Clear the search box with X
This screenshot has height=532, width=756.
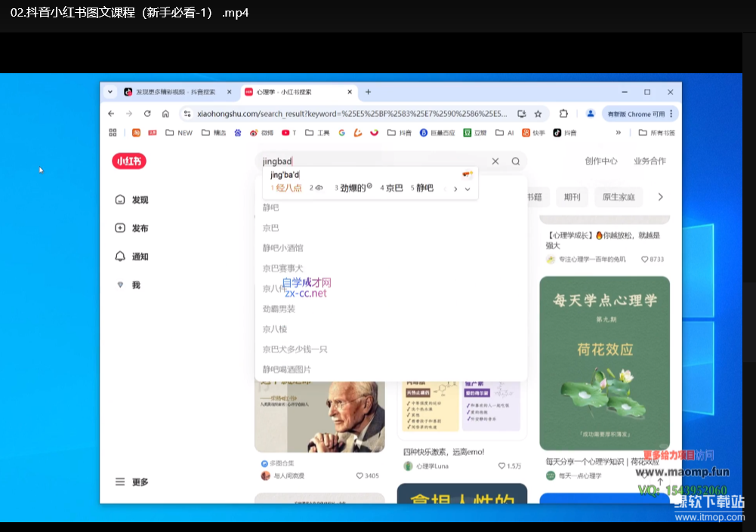pyautogui.click(x=495, y=161)
